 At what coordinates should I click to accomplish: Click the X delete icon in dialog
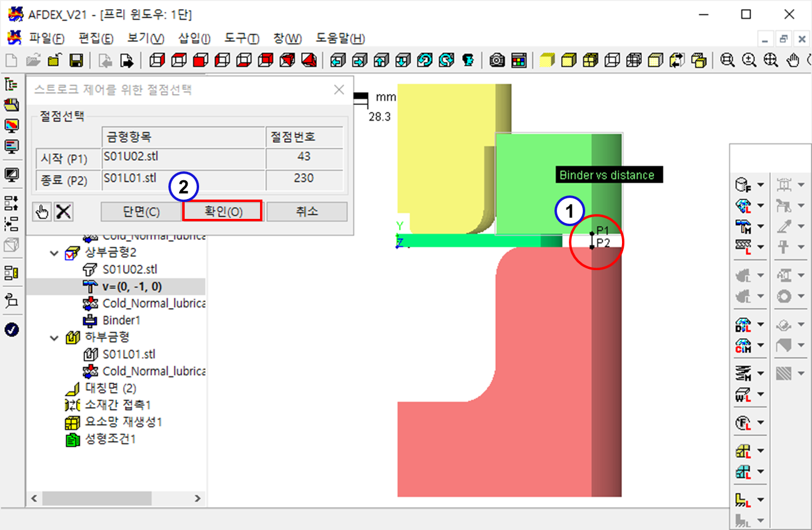pos(63,212)
